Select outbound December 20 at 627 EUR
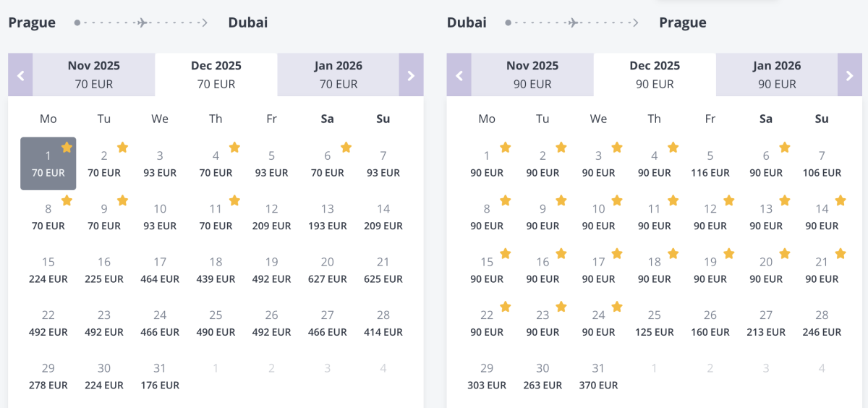868x408 pixels. pos(328,271)
